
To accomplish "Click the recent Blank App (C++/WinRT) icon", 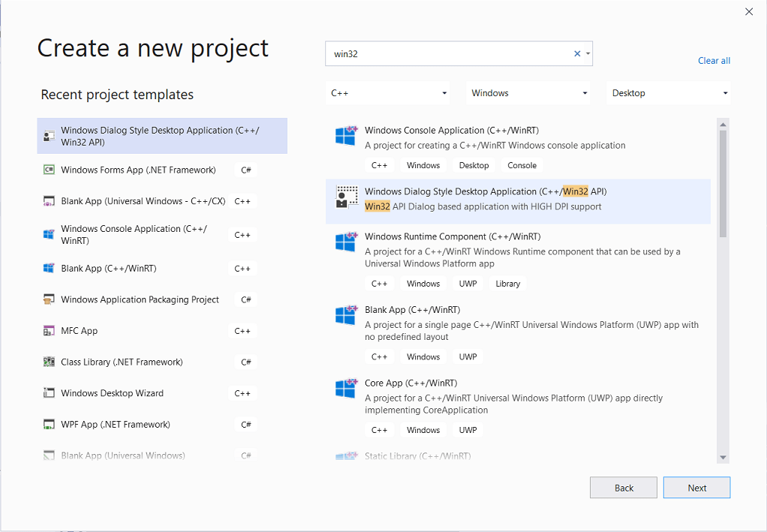I will click(x=49, y=268).
